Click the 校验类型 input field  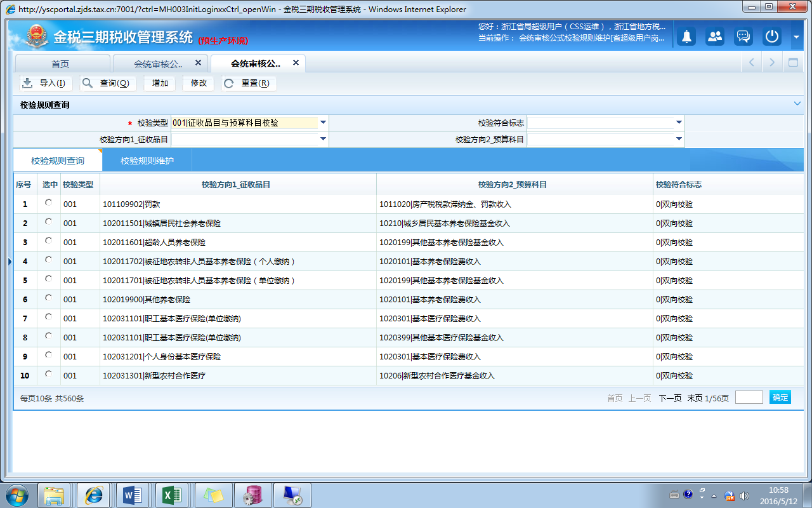click(x=244, y=123)
